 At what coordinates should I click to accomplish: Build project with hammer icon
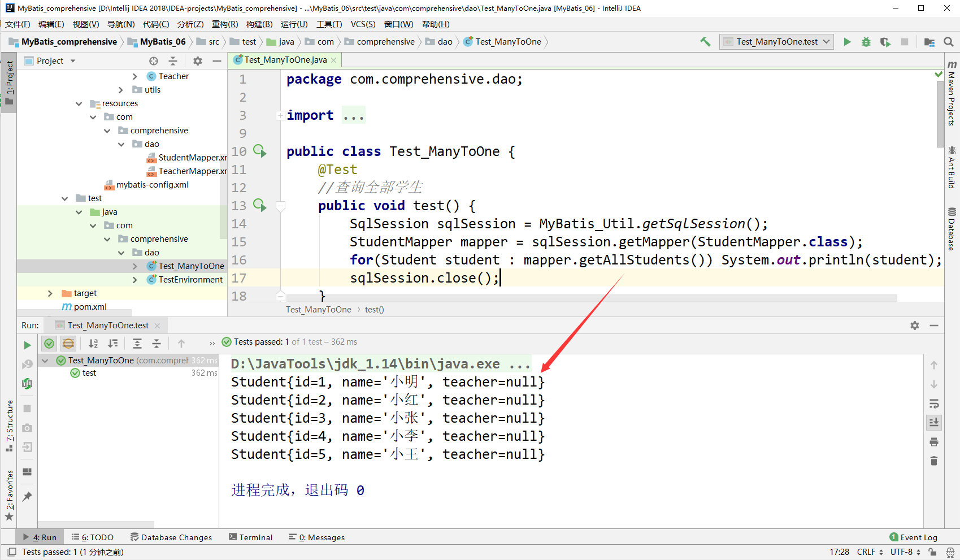pyautogui.click(x=705, y=42)
